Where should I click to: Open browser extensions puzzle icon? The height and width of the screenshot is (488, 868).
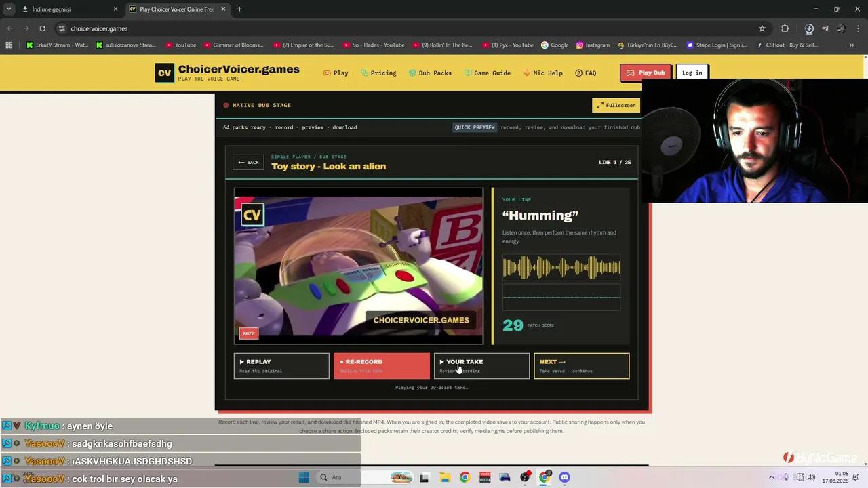785,28
